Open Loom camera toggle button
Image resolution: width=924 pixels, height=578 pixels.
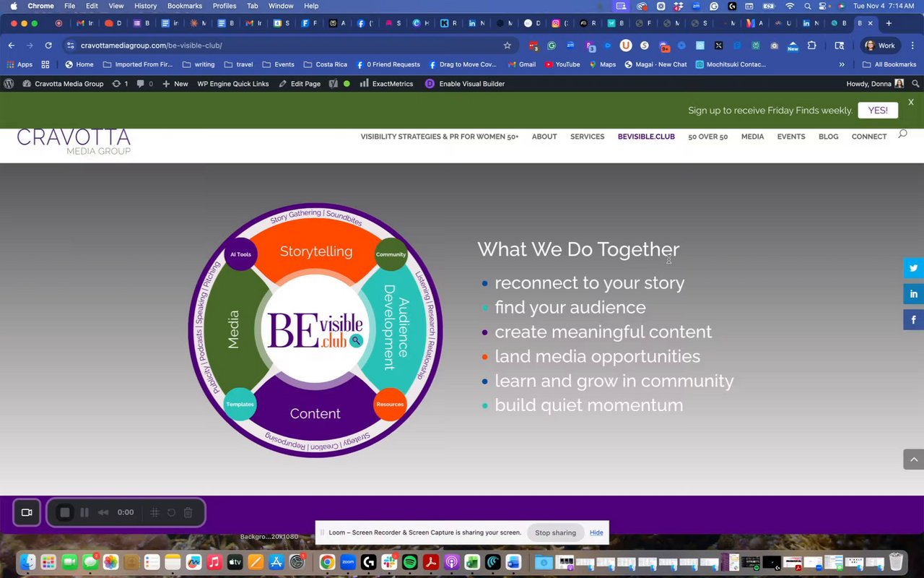pyautogui.click(x=27, y=512)
